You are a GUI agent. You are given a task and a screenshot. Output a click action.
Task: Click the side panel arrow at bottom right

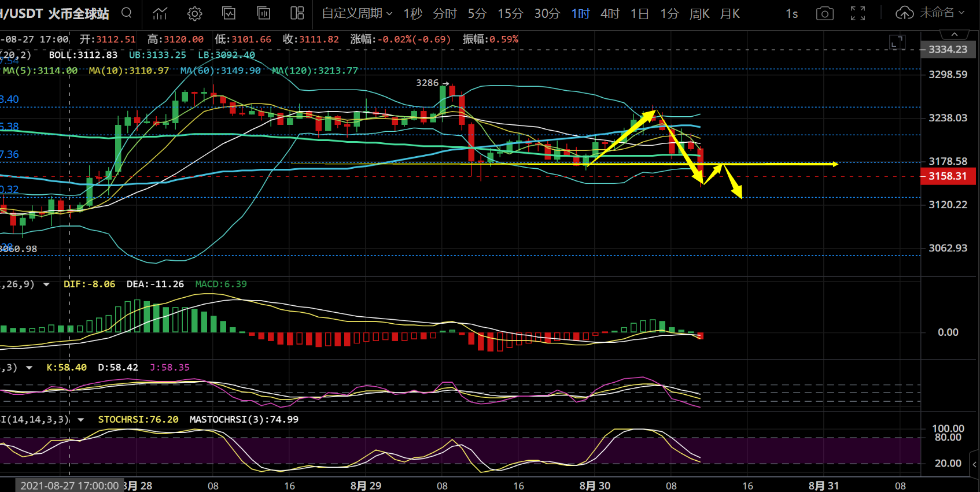pyautogui.click(x=975, y=464)
